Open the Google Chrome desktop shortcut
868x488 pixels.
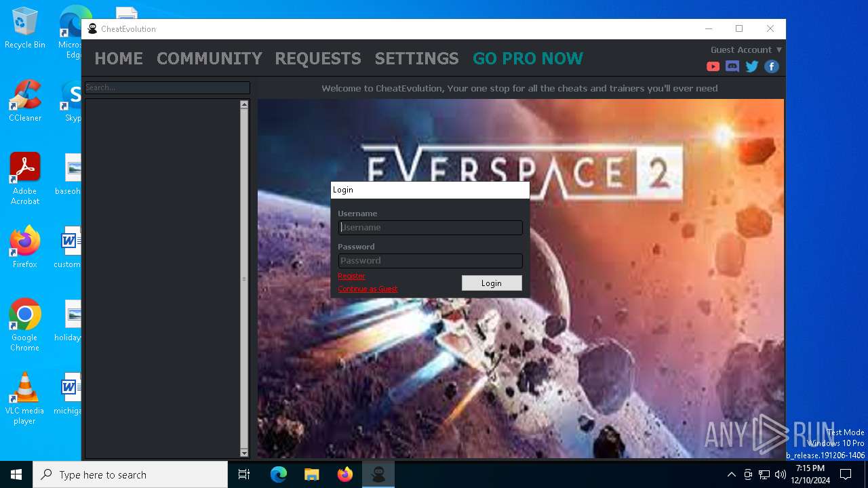click(x=24, y=326)
